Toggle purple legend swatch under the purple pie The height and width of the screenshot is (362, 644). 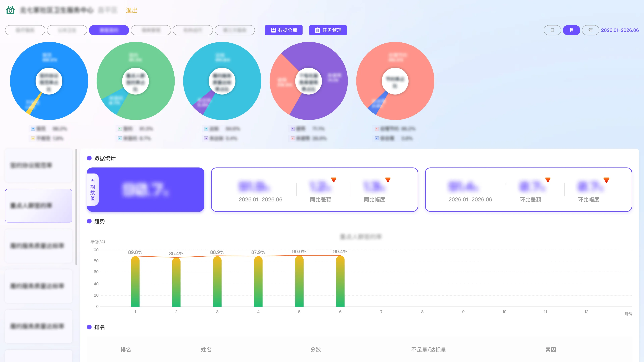[292, 129]
